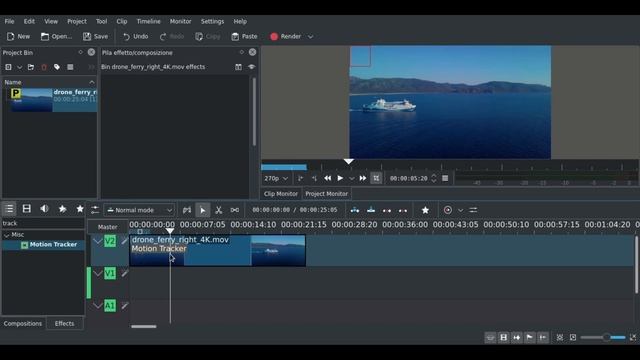Click the effects list main view icon
The width and height of the screenshot is (640, 360).
(x=9, y=209)
